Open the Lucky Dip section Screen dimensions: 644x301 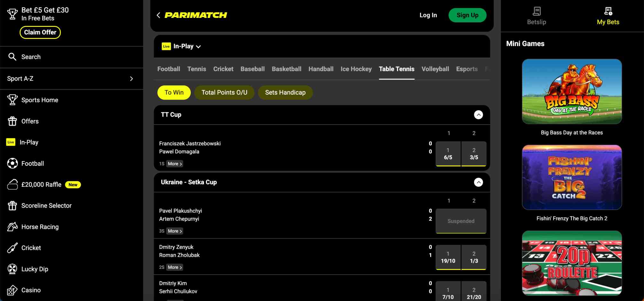(35, 269)
